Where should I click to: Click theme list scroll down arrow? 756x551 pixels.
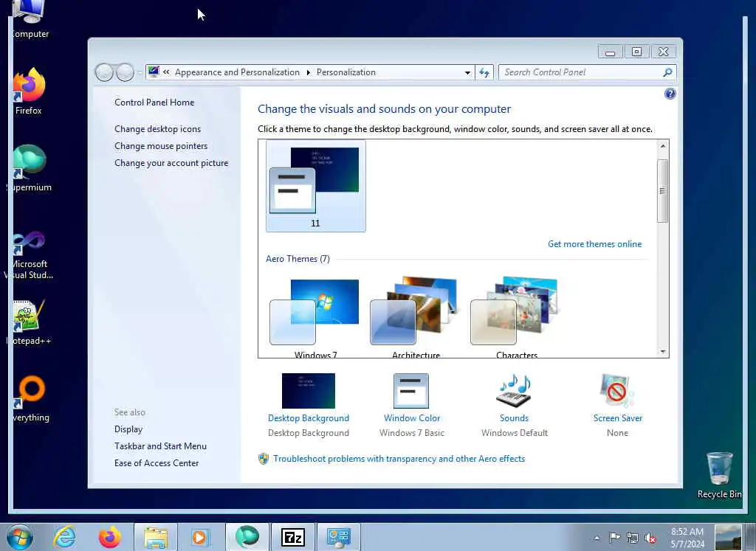click(x=663, y=352)
